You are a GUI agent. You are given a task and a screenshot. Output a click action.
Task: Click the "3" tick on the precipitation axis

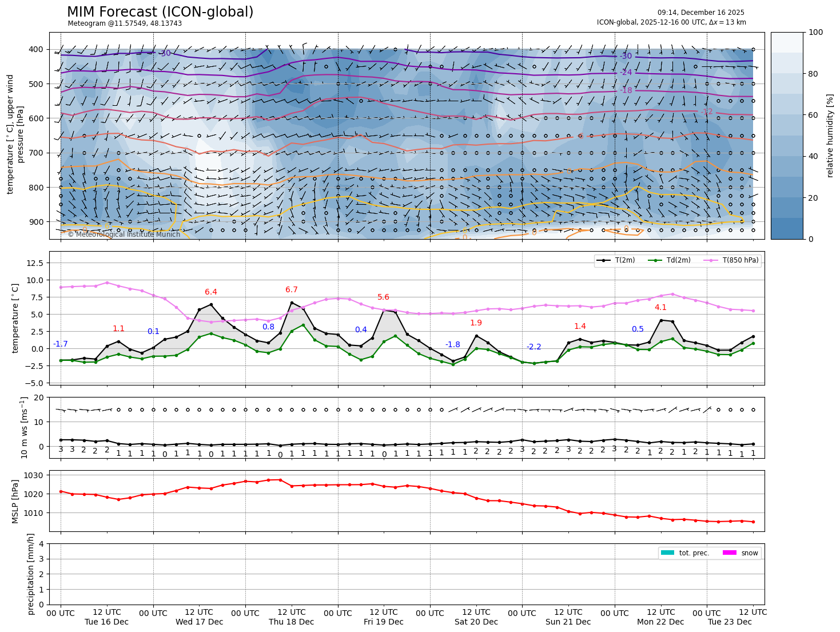click(41, 559)
